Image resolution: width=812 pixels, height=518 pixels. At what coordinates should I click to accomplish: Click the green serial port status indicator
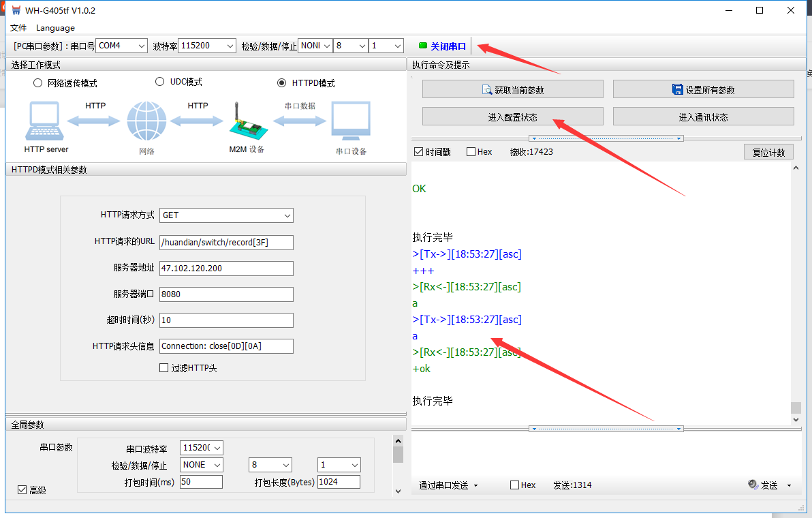point(423,46)
